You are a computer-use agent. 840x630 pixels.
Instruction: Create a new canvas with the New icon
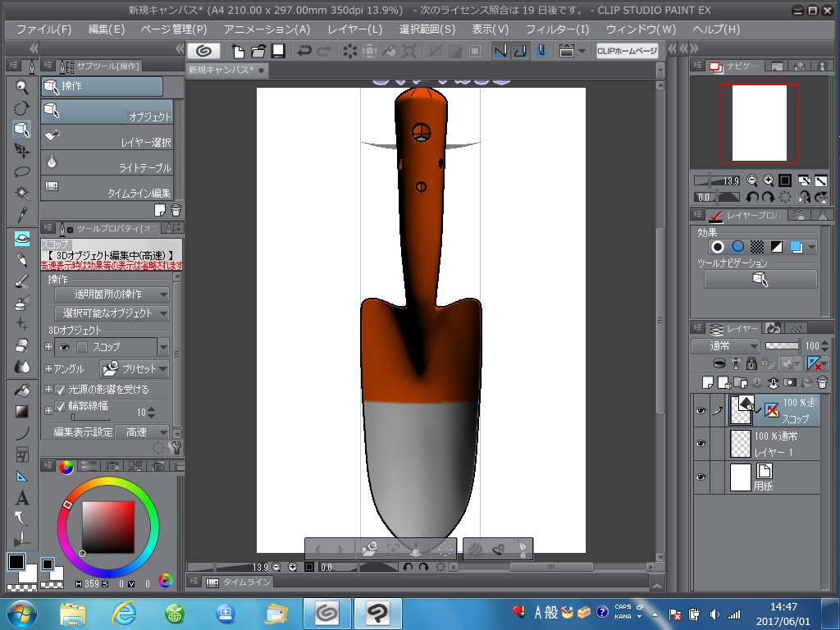(236, 51)
